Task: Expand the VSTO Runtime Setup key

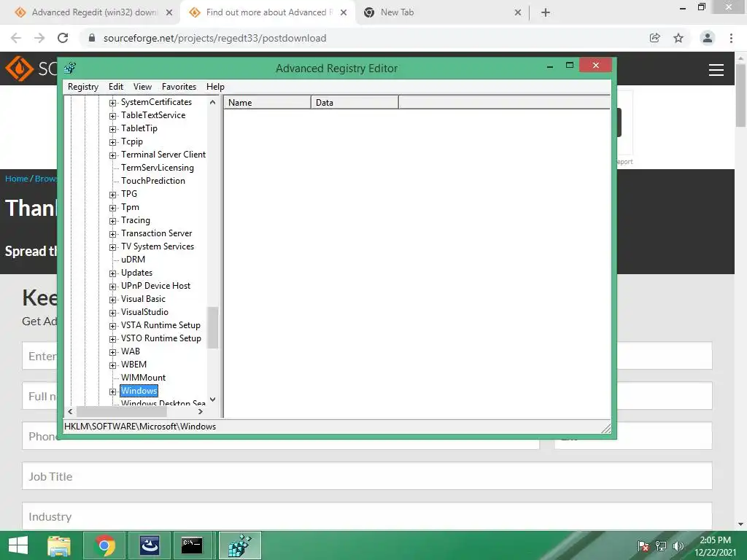Action: click(112, 339)
